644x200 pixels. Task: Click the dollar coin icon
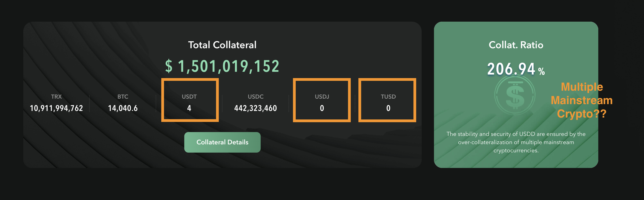(x=515, y=95)
